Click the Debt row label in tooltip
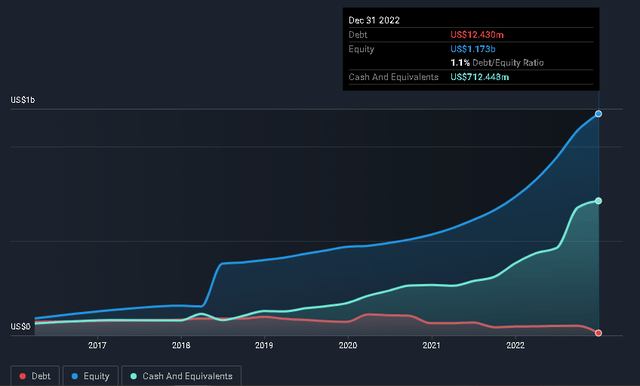The height and width of the screenshot is (386, 640). tap(358, 35)
